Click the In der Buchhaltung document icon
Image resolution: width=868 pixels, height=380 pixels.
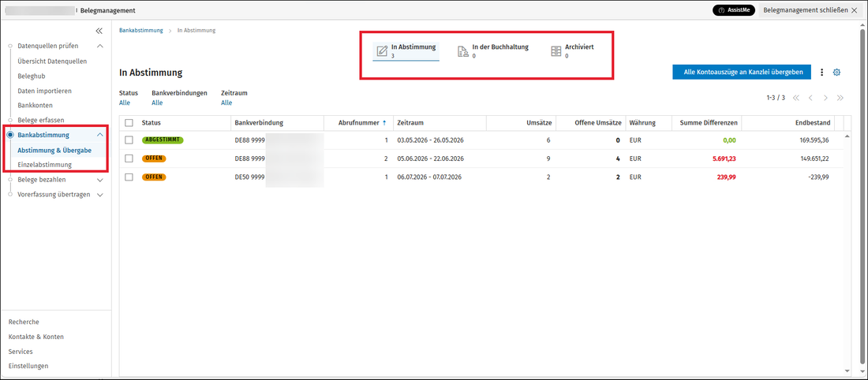pos(463,51)
